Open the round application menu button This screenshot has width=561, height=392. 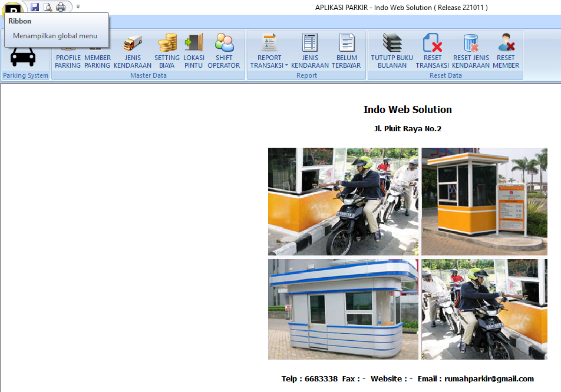[x=13, y=8]
